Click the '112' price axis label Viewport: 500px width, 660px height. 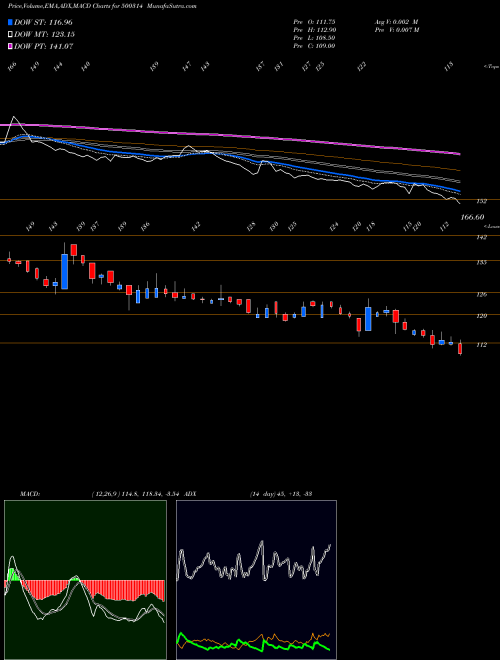click(482, 345)
